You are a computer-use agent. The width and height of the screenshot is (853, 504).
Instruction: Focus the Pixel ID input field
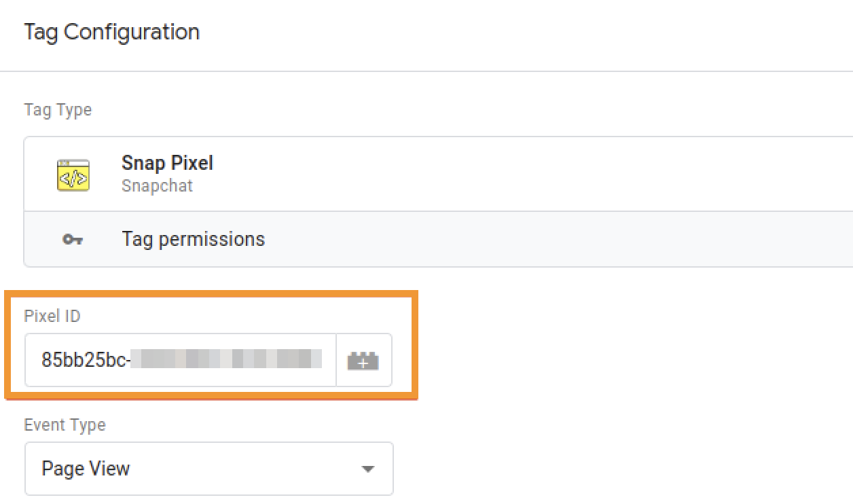[181, 360]
